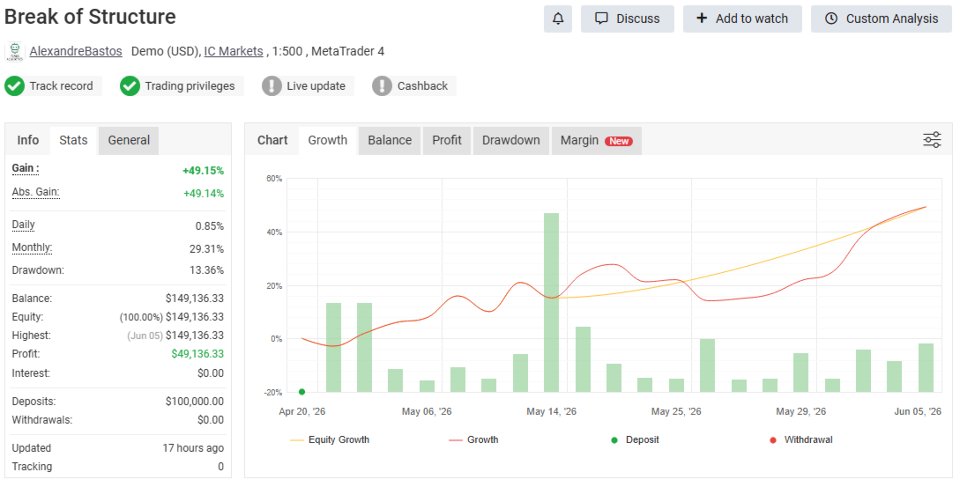Toggle the Withdrawal legend item
Viewport: 960px width, 487px height.
click(800, 440)
